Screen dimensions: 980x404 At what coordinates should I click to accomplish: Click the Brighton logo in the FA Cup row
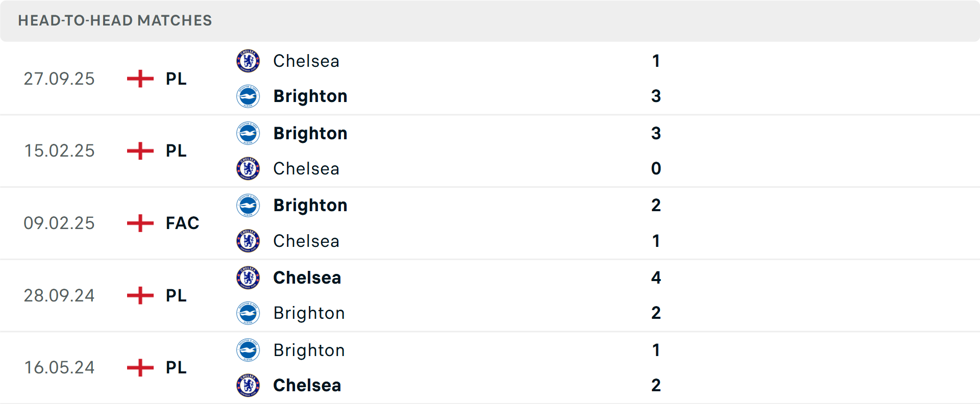(248, 206)
